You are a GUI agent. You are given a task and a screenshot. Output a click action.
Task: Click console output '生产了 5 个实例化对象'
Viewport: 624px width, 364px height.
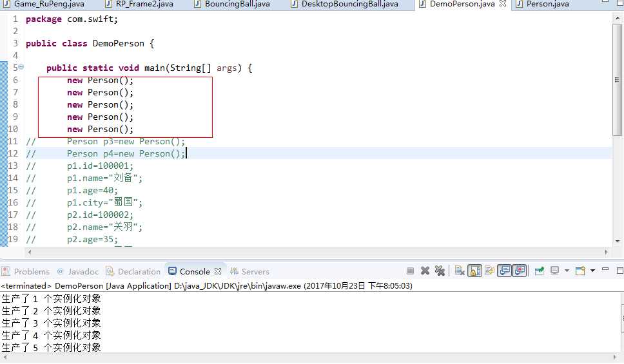(51, 348)
